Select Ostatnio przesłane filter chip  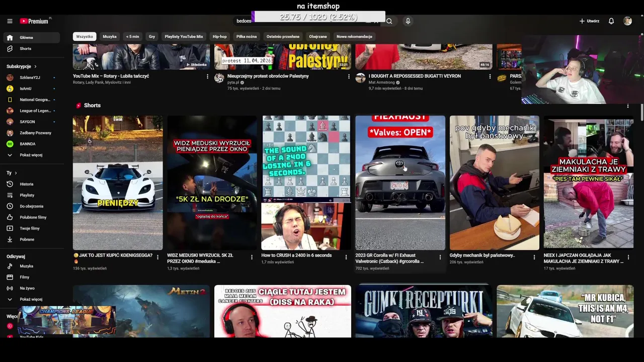click(283, 37)
